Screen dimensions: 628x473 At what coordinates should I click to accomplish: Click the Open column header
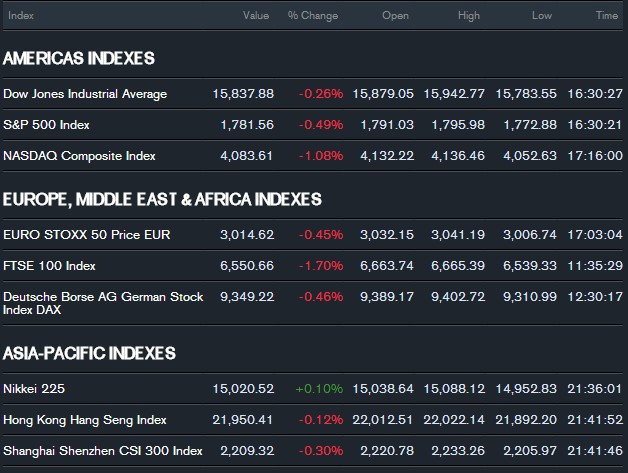pos(395,16)
